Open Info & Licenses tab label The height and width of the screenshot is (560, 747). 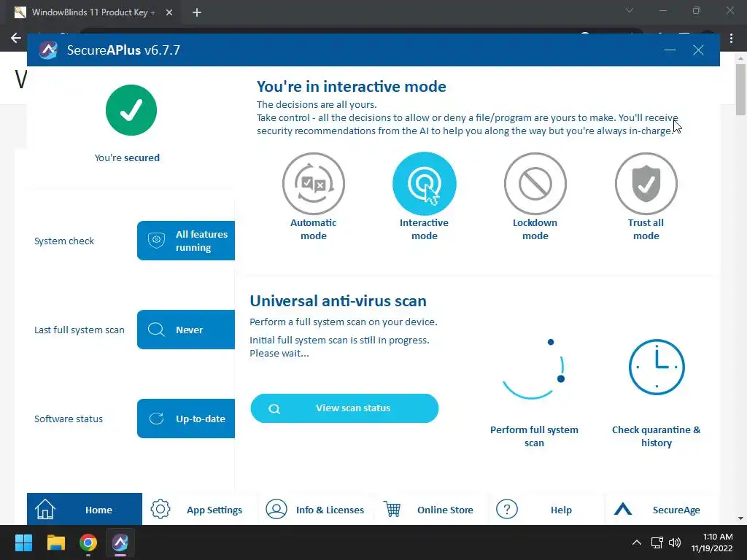tap(330, 510)
